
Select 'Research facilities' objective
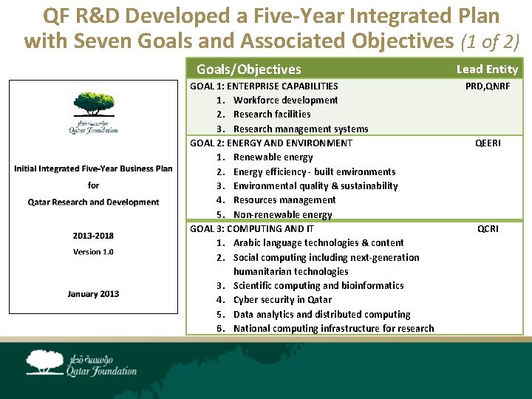coord(272,115)
